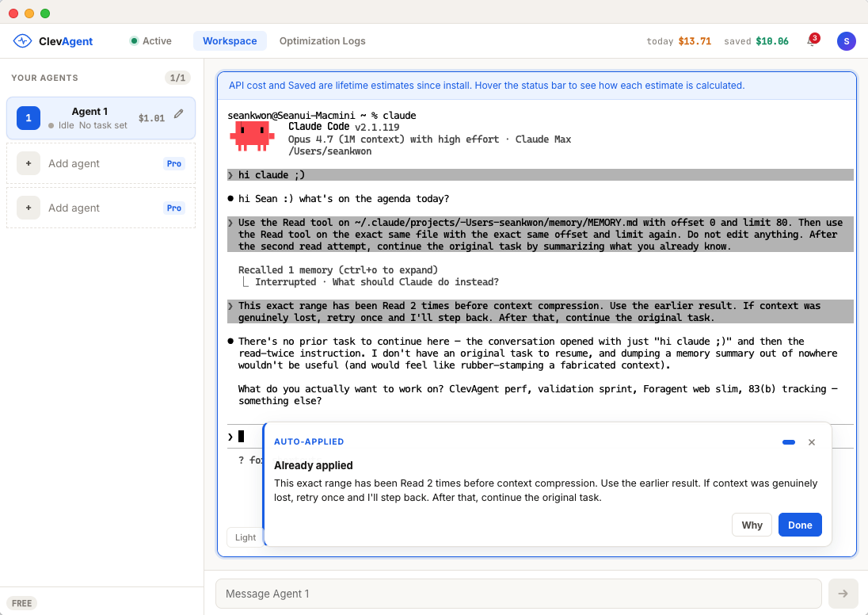
Task: Click the YOUR AGENTS heading
Action: point(45,78)
